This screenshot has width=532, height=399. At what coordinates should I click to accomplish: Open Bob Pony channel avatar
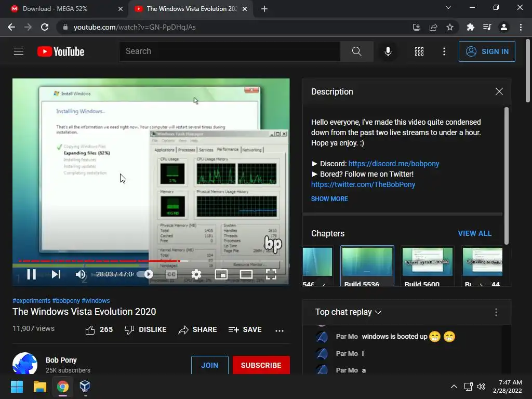coord(25,363)
